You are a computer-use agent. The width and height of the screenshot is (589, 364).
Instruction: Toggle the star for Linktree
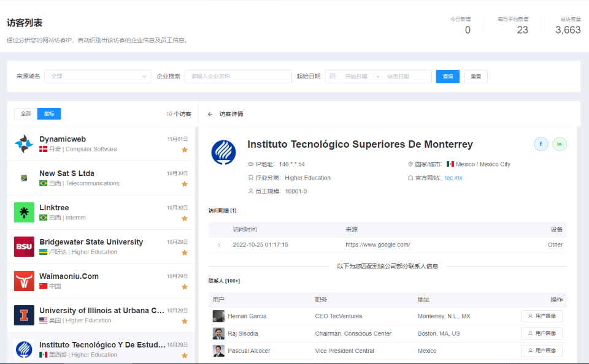pyautogui.click(x=184, y=218)
